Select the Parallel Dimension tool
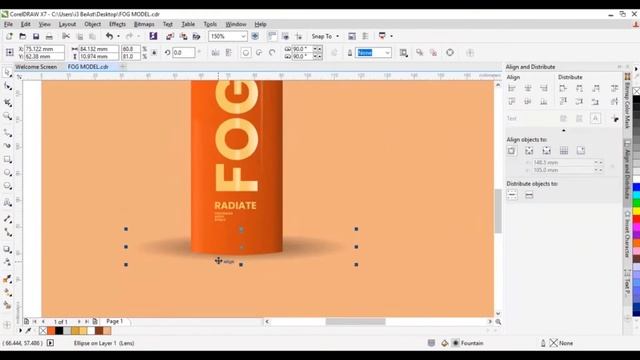 (x=7, y=219)
